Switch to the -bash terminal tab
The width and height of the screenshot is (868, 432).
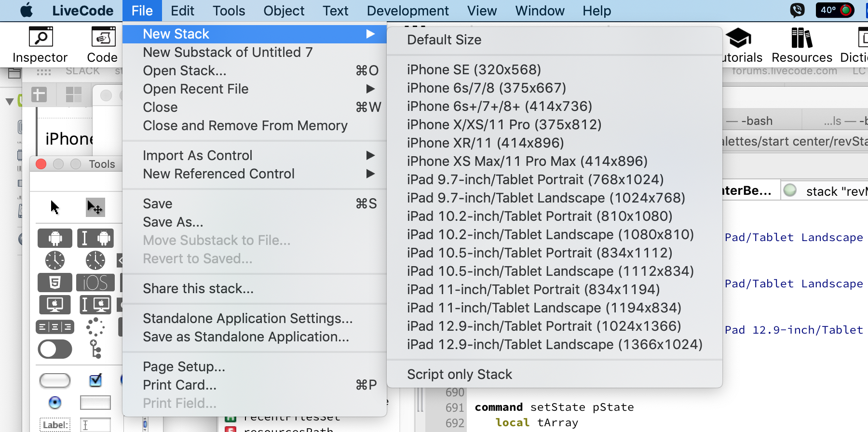(762, 121)
